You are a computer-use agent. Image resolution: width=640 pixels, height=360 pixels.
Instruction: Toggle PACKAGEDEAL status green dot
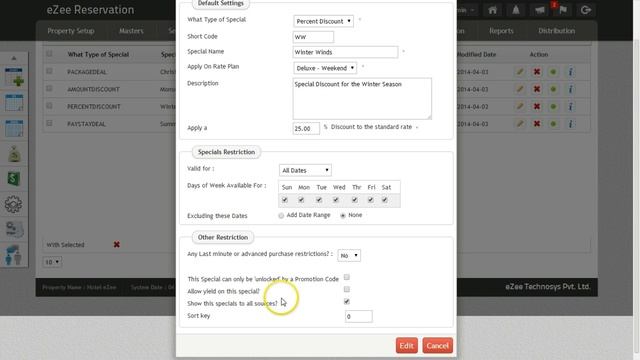(x=553, y=72)
